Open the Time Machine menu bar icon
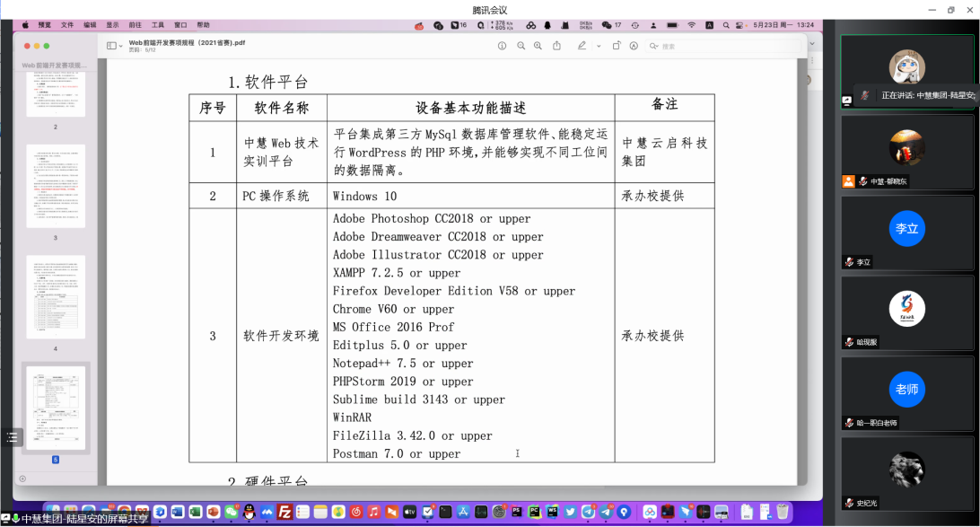The height and width of the screenshot is (527, 980). pos(635,25)
